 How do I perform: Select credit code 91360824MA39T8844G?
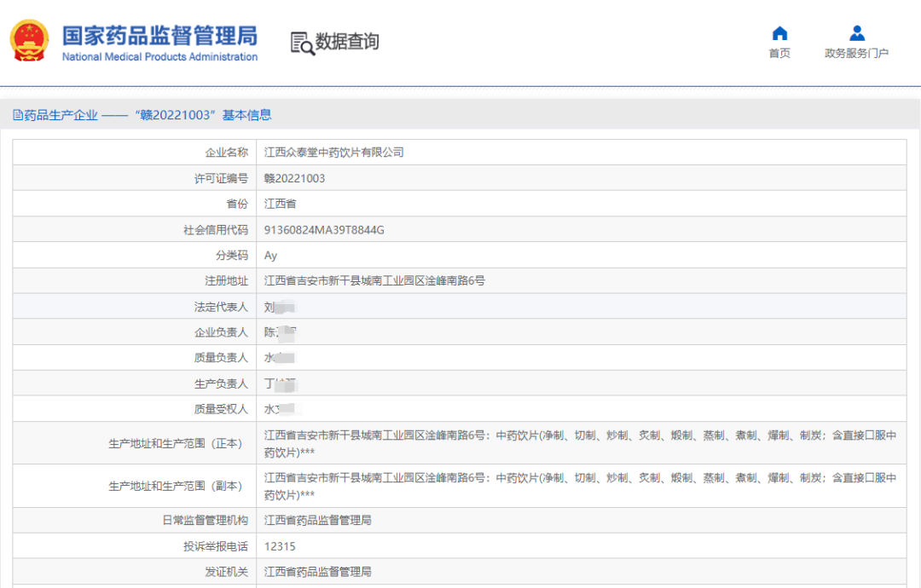point(324,230)
